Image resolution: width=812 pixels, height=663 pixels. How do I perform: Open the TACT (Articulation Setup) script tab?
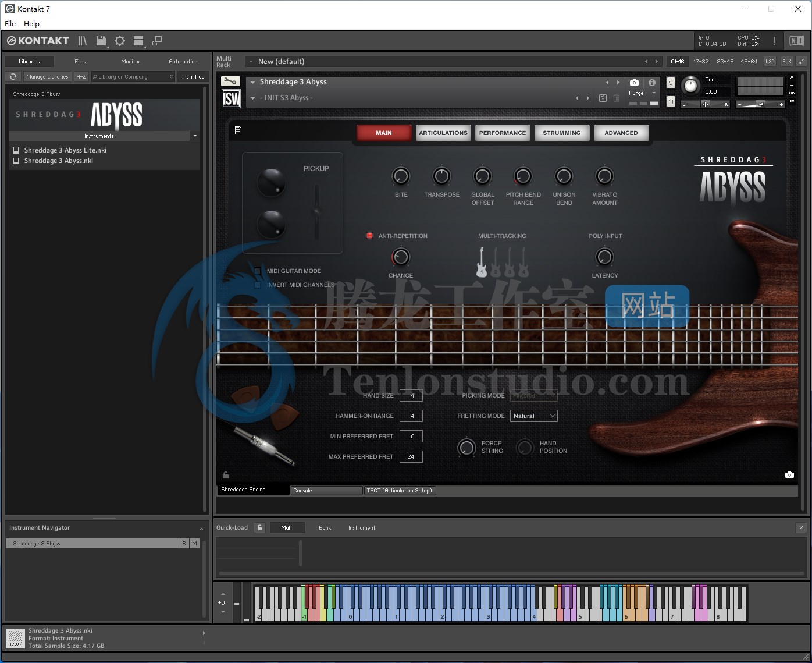(x=400, y=491)
